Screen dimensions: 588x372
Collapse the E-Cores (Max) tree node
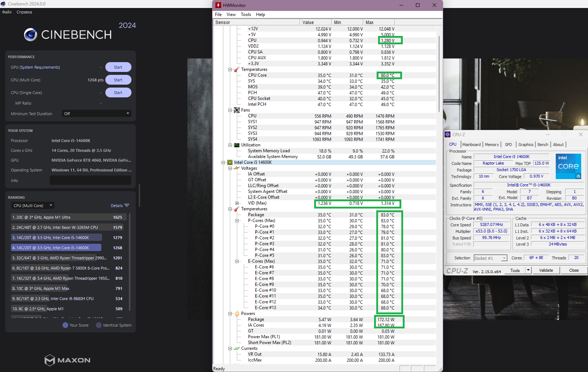tap(237, 261)
